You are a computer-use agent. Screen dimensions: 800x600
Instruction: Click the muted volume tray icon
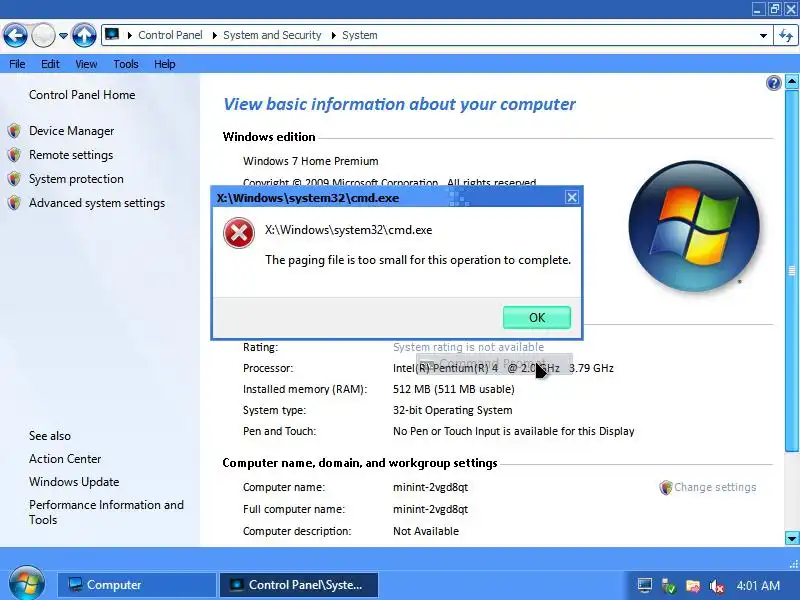pyautogui.click(x=716, y=586)
